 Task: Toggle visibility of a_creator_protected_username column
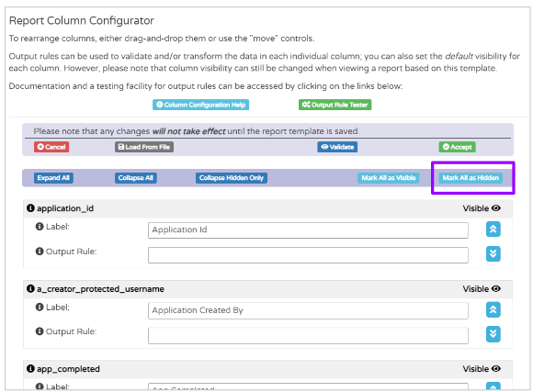(x=482, y=289)
